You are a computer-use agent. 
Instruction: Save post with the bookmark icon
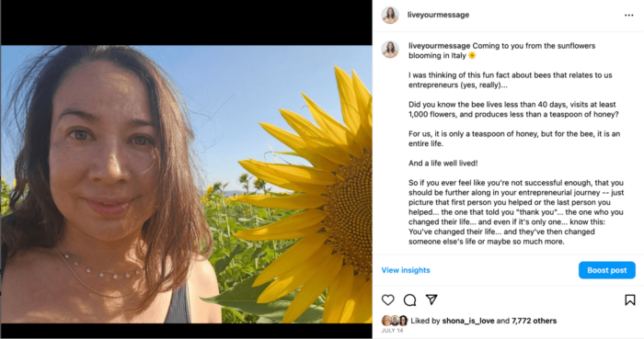click(x=629, y=300)
